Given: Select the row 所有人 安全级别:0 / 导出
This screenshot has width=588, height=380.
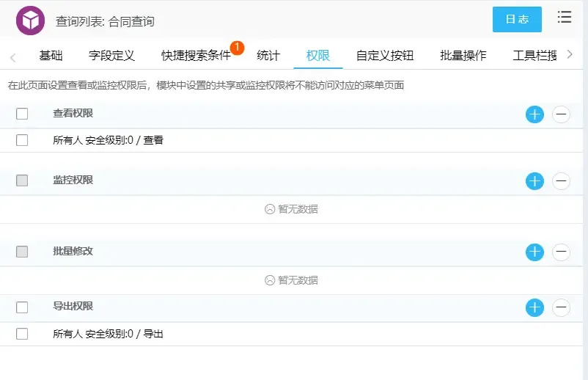Looking at the screenshot, I should (291, 334).
